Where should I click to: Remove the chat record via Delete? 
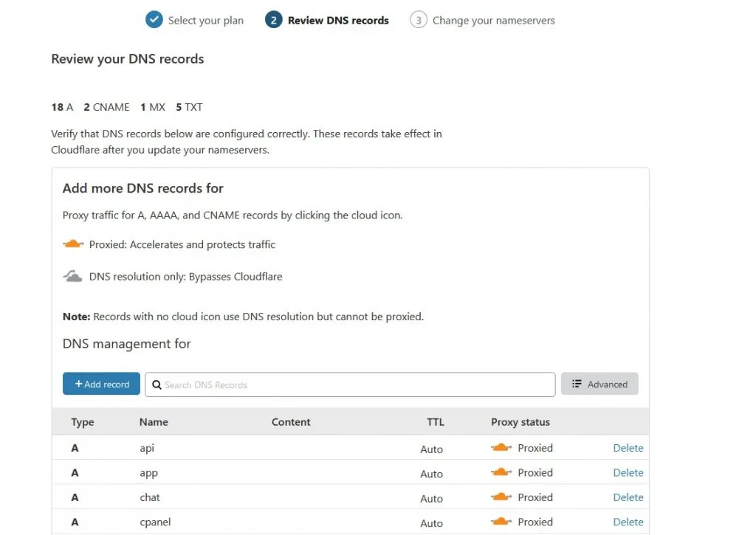pos(628,497)
